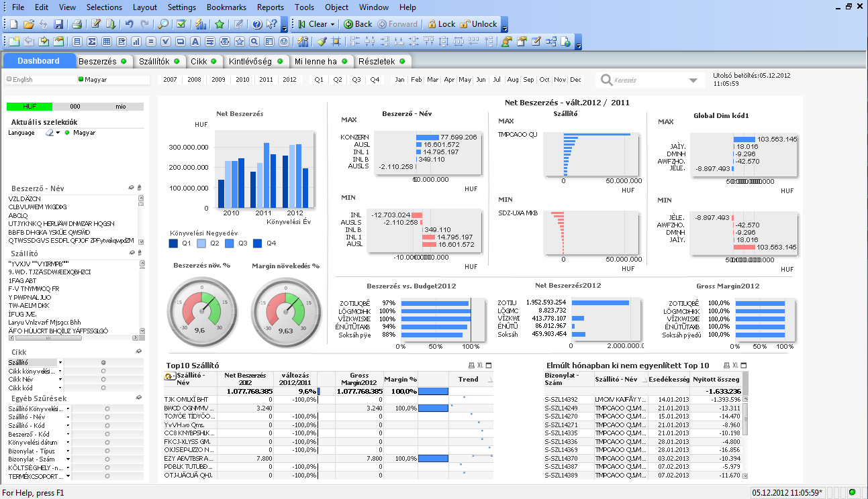Switch units to HUF
Image resolution: width=868 pixels, height=499 pixels.
pyautogui.click(x=29, y=106)
